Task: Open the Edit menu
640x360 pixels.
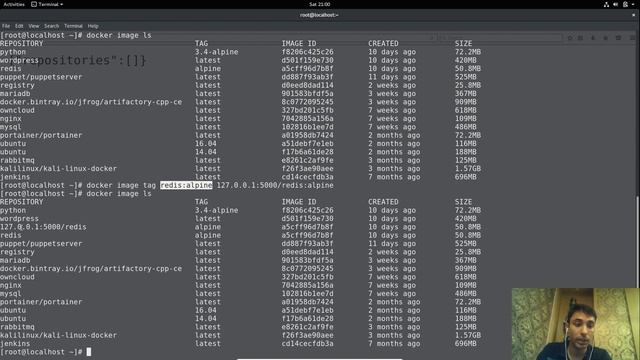Action: tap(19, 26)
